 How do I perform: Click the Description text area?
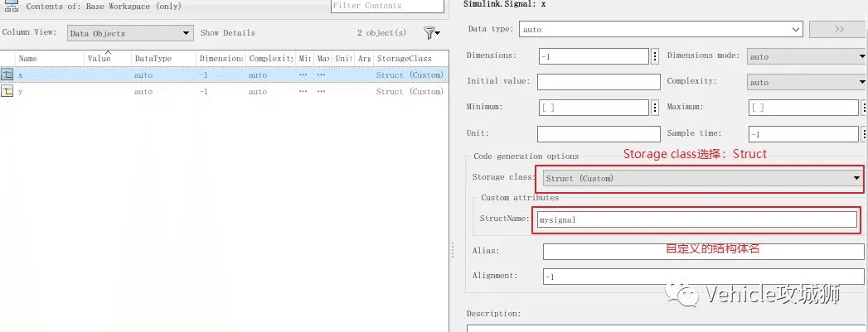667,328
